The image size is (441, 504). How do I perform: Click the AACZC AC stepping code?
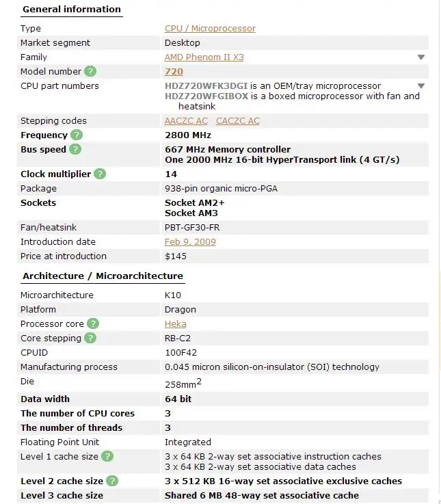187,121
